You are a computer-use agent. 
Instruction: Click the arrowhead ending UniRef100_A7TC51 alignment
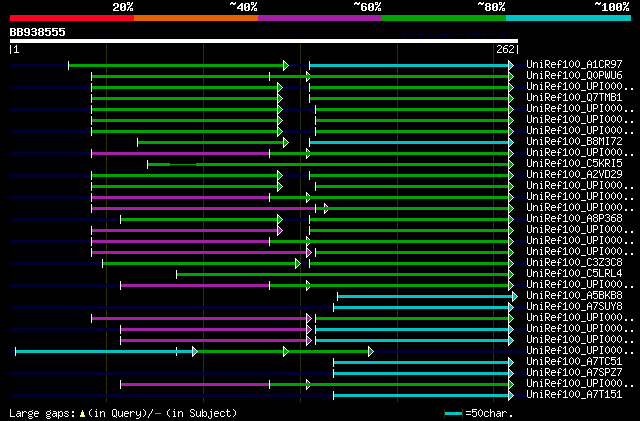point(511,363)
